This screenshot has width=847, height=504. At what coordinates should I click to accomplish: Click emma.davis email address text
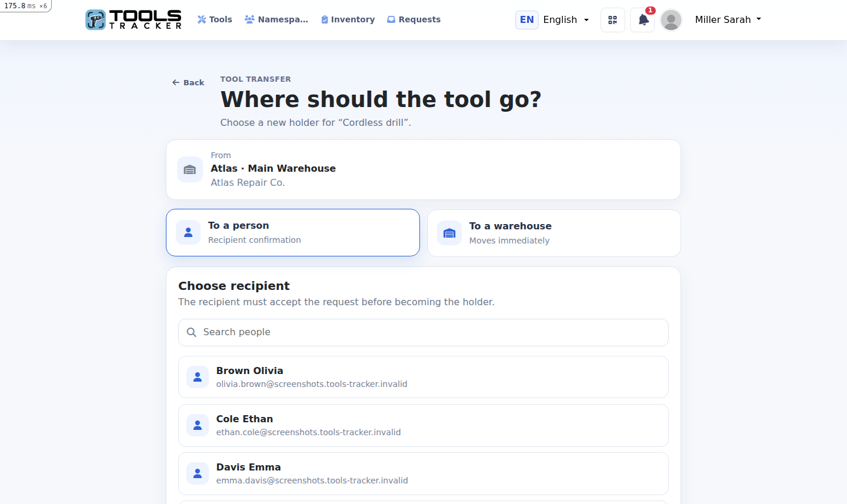312,480
